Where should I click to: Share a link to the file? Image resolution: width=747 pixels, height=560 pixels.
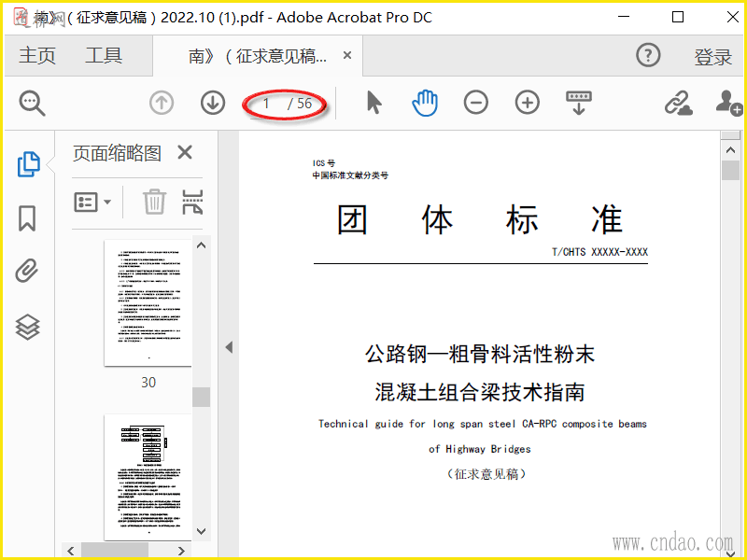click(x=679, y=103)
